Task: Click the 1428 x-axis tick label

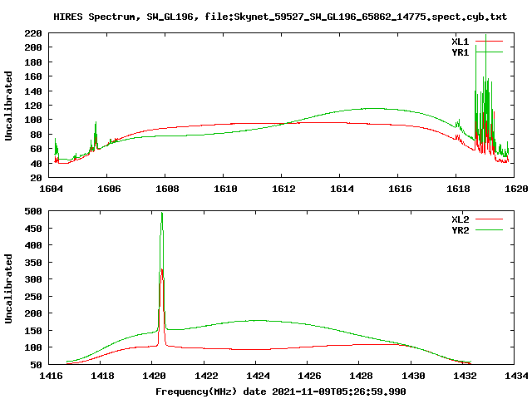Action: [x=361, y=376]
